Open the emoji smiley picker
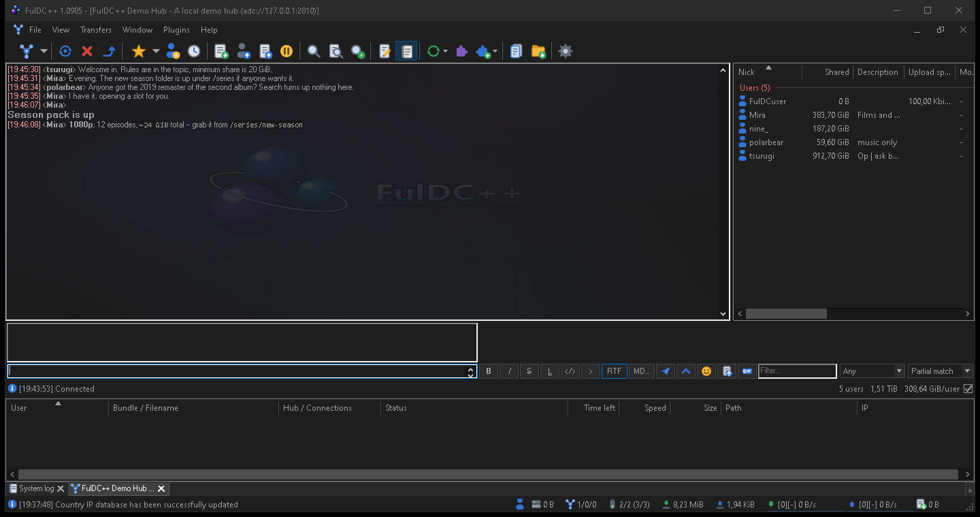 [706, 371]
